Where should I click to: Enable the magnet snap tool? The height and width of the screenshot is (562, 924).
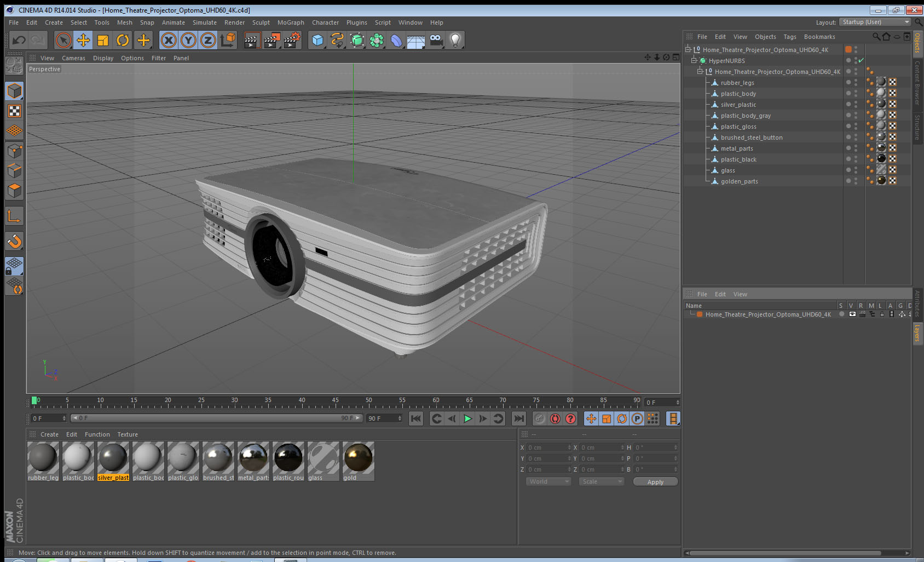pyautogui.click(x=14, y=241)
